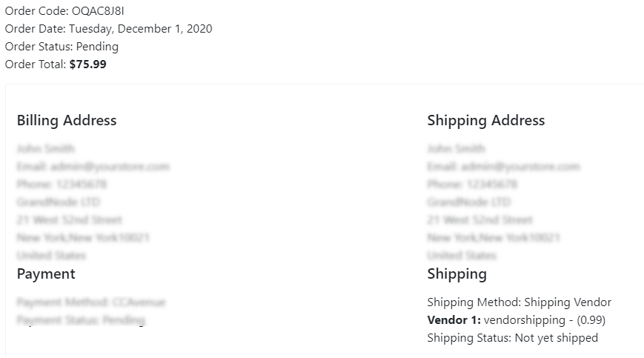This screenshot has height=358, width=644.
Task: Click the blurred email line under Shipping Address
Action: coord(503,167)
